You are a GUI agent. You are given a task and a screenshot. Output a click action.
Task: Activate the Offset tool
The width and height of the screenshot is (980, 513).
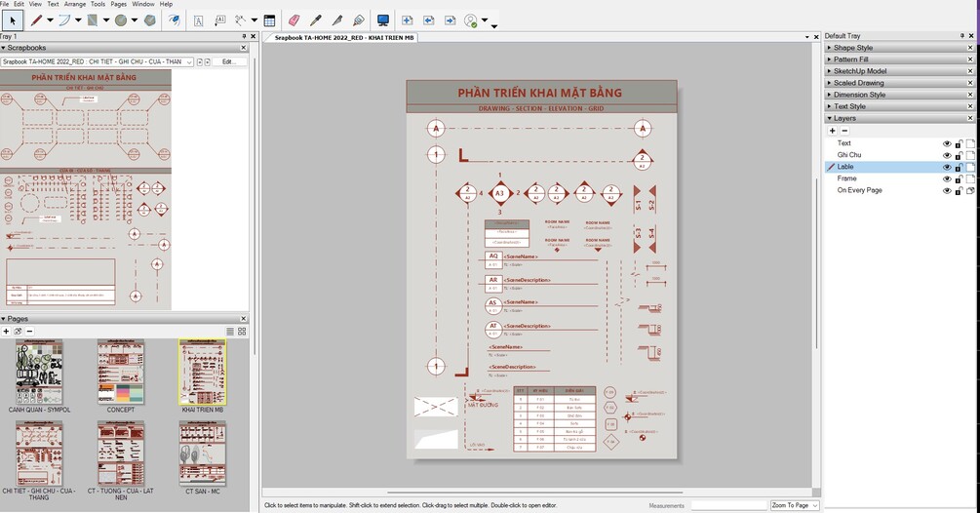point(174,20)
